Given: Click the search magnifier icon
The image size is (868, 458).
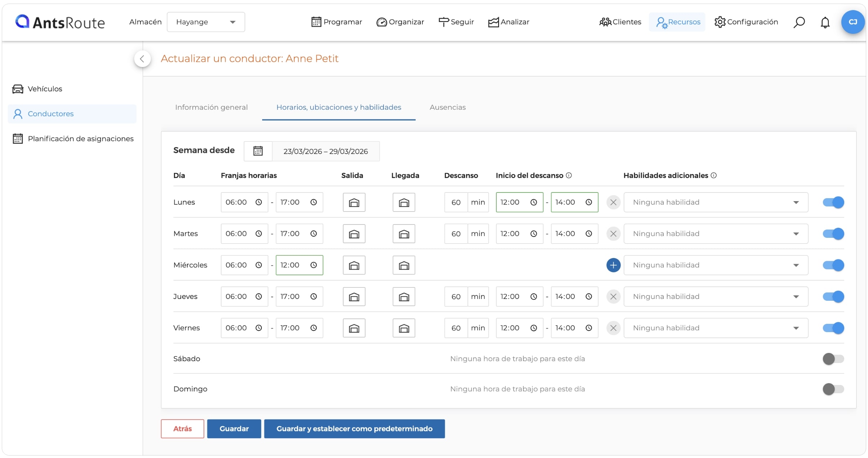Looking at the screenshot, I should [x=799, y=22].
